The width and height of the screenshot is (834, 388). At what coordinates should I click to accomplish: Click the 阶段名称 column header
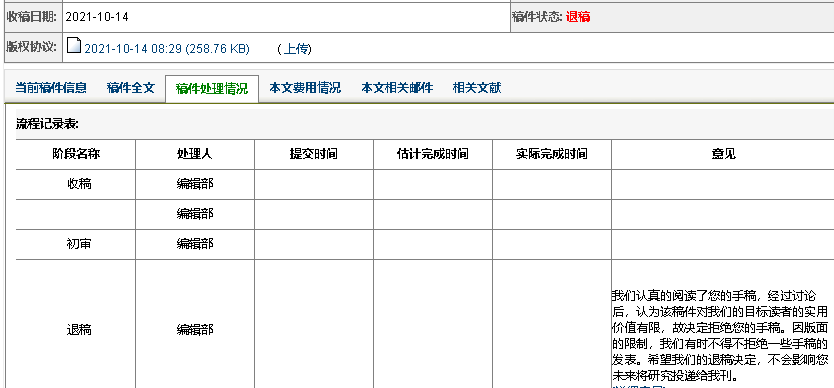76,154
